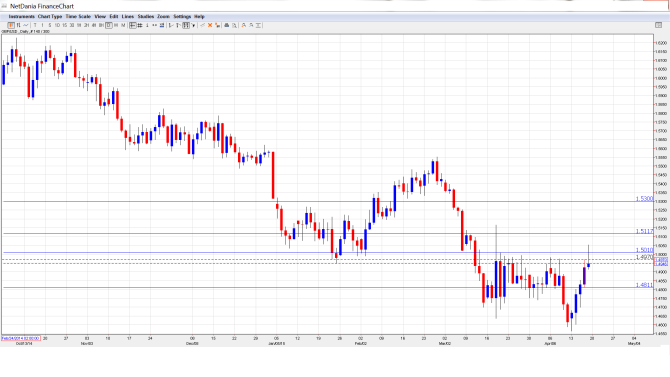Open the toolbar dropdown arrow before the X icon
The width and height of the screenshot is (670, 377).
[x=194, y=26]
